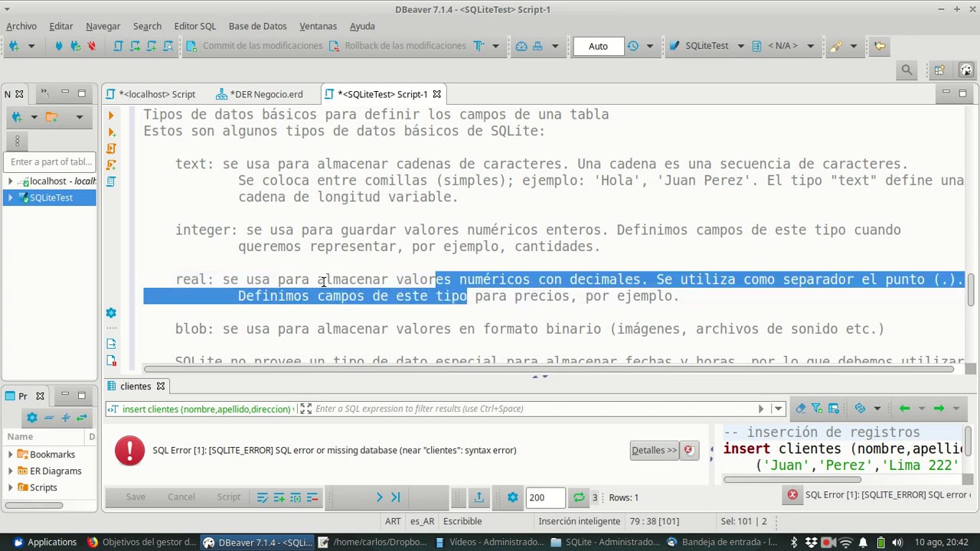The image size is (980, 551).
Task: Click the Projects panel settings gear icon
Action: (x=31, y=418)
